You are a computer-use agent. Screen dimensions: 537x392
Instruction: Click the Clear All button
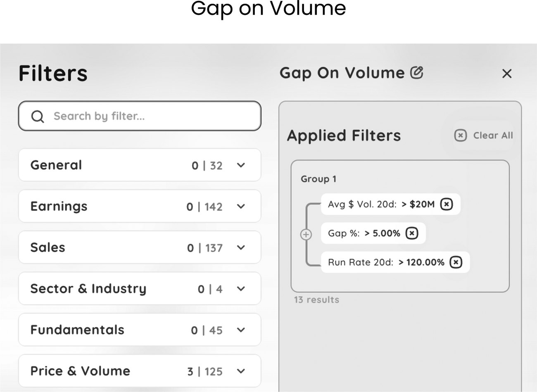(x=484, y=135)
